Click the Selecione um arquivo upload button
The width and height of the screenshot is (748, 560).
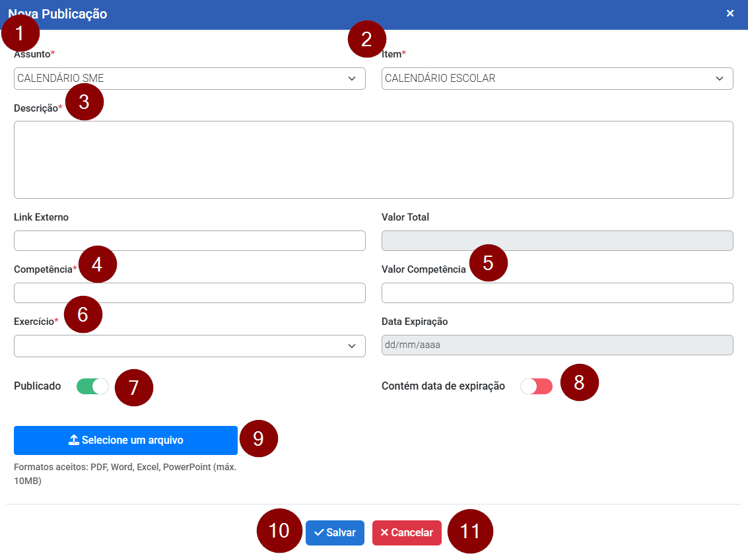tap(125, 440)
